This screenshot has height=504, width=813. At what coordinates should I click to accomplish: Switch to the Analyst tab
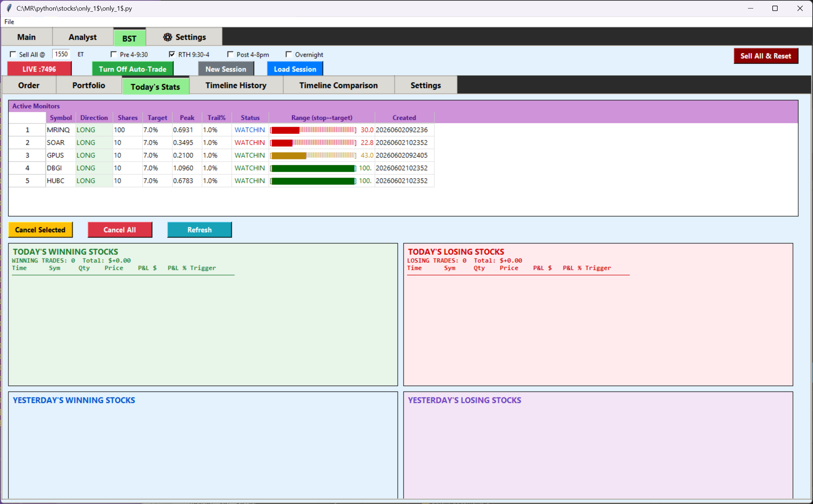pyautogui.click(x=83, y=37)
